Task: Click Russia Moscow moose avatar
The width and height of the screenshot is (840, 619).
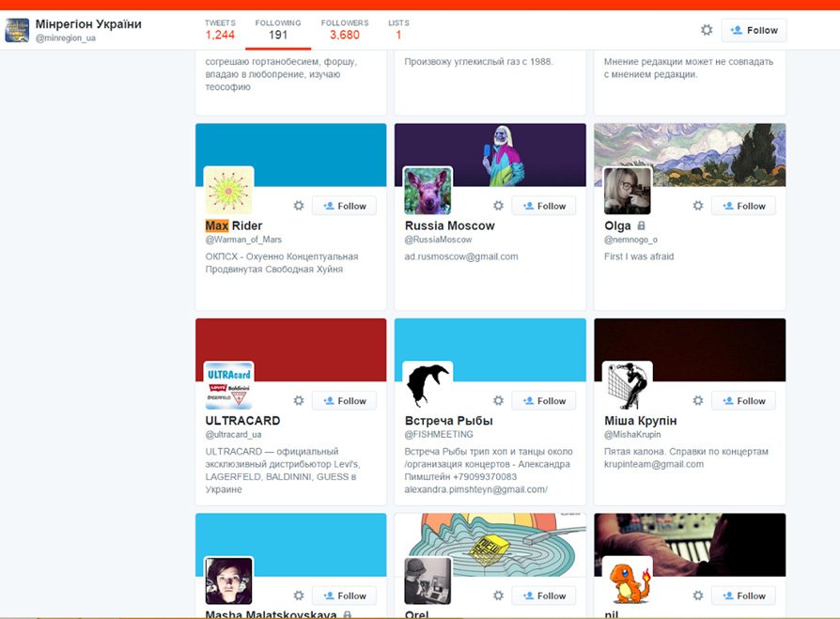Action: [428, 191]
